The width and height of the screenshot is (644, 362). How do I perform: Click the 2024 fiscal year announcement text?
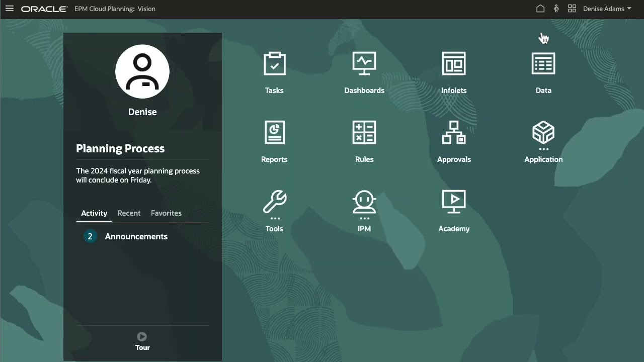coord(138,175)
